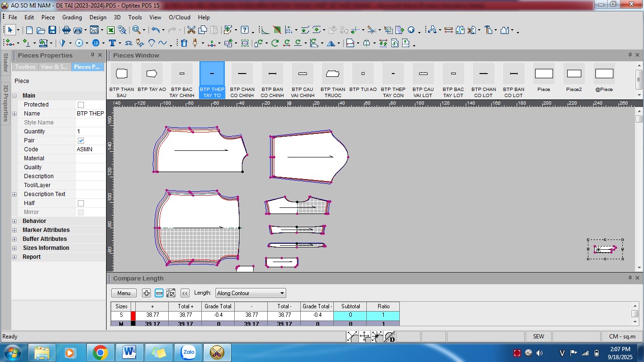Click the red color swatch for size S
Screen dimensions: 644x362
[133, 315]
